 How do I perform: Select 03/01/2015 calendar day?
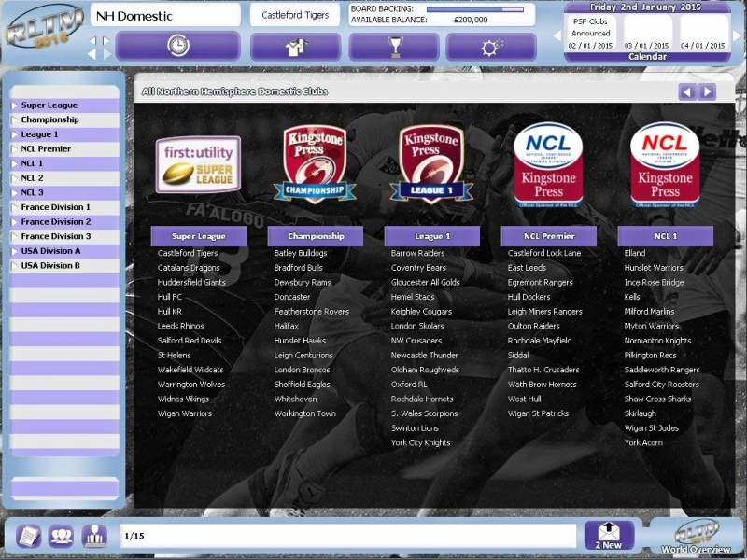click(647, 34)
